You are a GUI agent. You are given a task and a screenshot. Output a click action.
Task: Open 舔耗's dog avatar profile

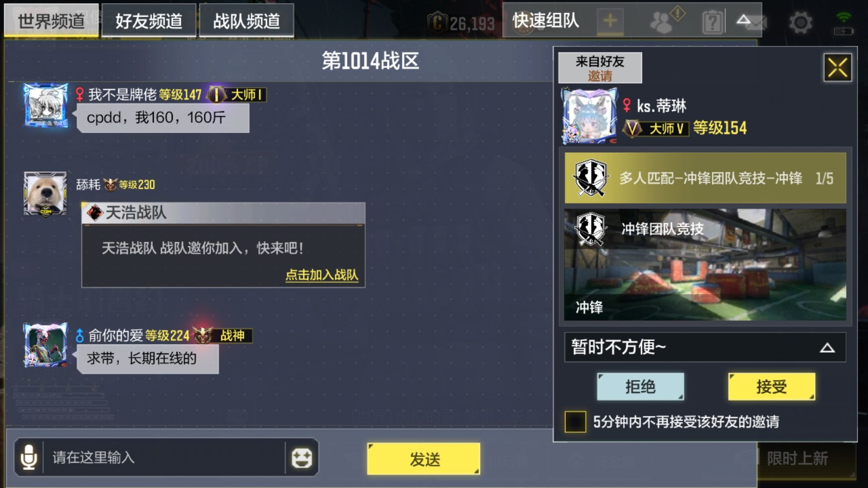pyautogui.click(x=45, y=194)
